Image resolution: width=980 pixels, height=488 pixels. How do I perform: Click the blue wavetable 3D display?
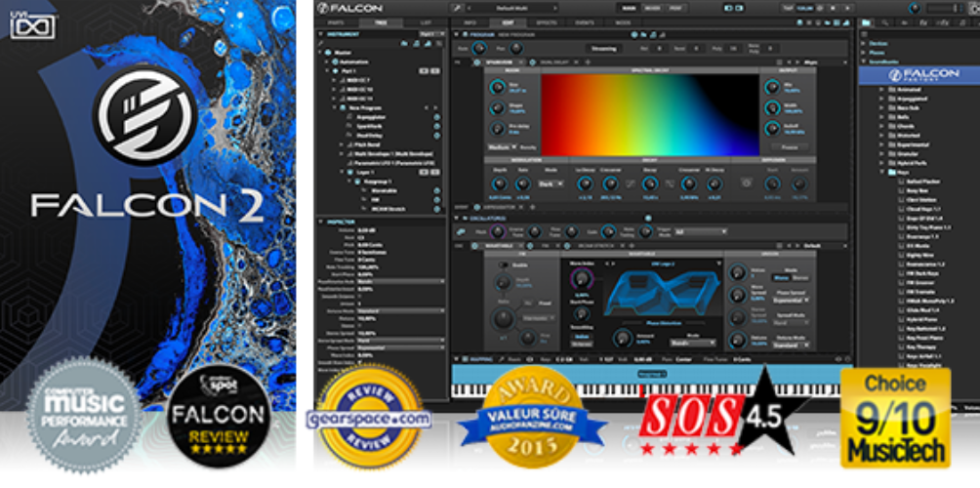click(x=663, y=293)
